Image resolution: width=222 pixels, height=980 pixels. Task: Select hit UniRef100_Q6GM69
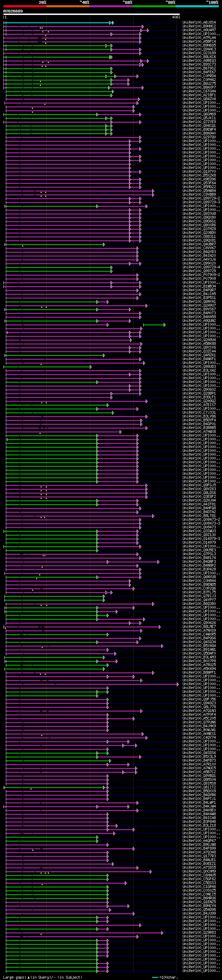point(199,114)
